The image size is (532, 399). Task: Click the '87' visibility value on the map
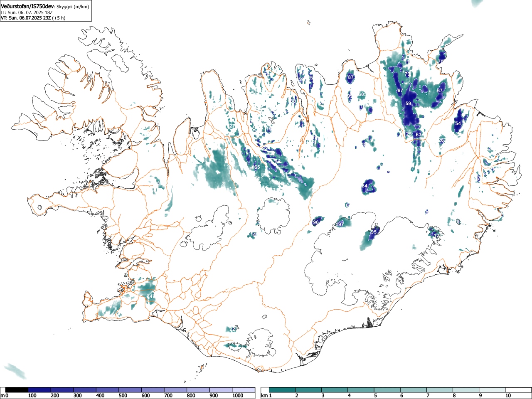pos(351,77)
